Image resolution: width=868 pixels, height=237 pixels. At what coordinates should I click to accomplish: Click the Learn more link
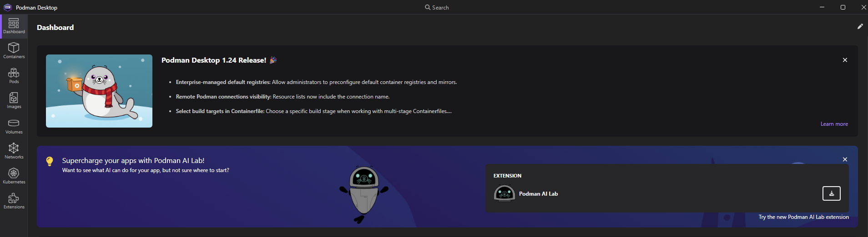click(834, 124)
